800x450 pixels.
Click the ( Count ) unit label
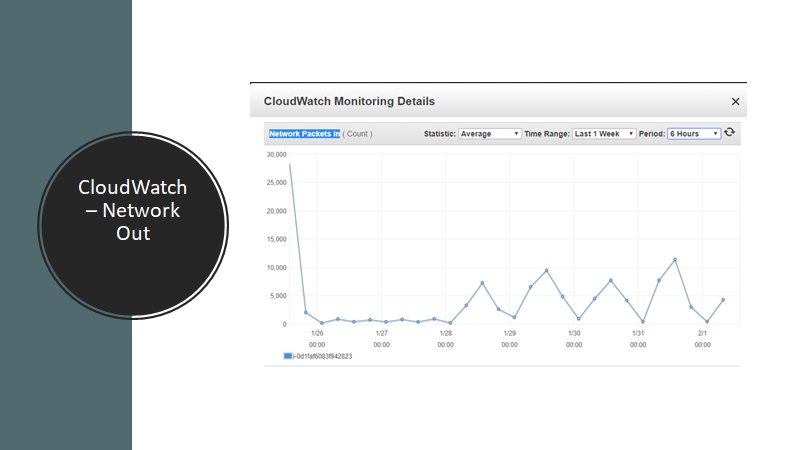[357, 134]
